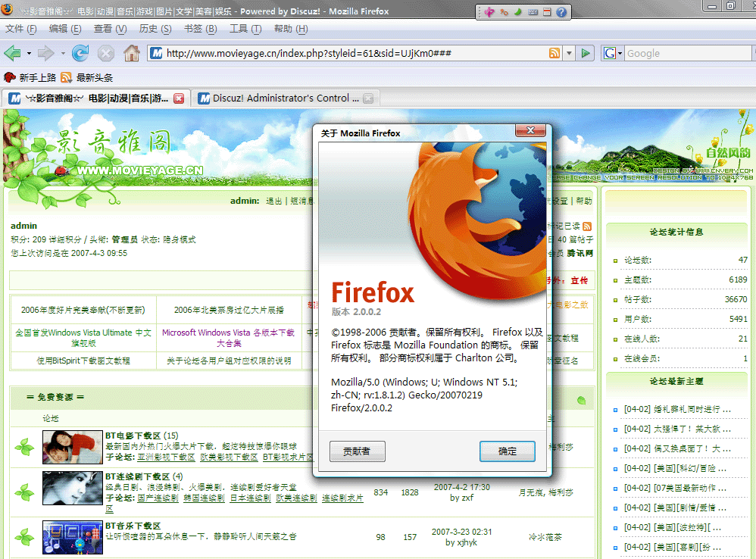Click the Firefox icon in the title bar

(x=7, y=10)
